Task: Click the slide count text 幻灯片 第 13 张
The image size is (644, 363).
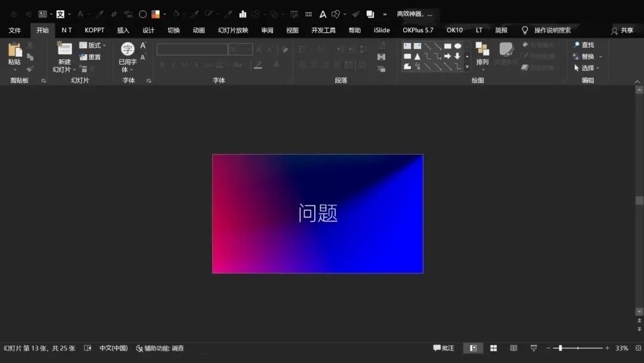Action: [x=26, y=348]
